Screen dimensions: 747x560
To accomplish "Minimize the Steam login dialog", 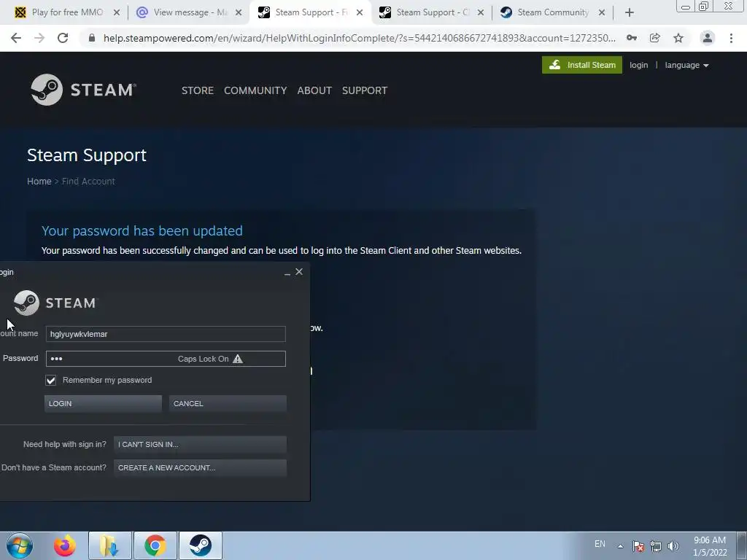I will pos(287,273).
